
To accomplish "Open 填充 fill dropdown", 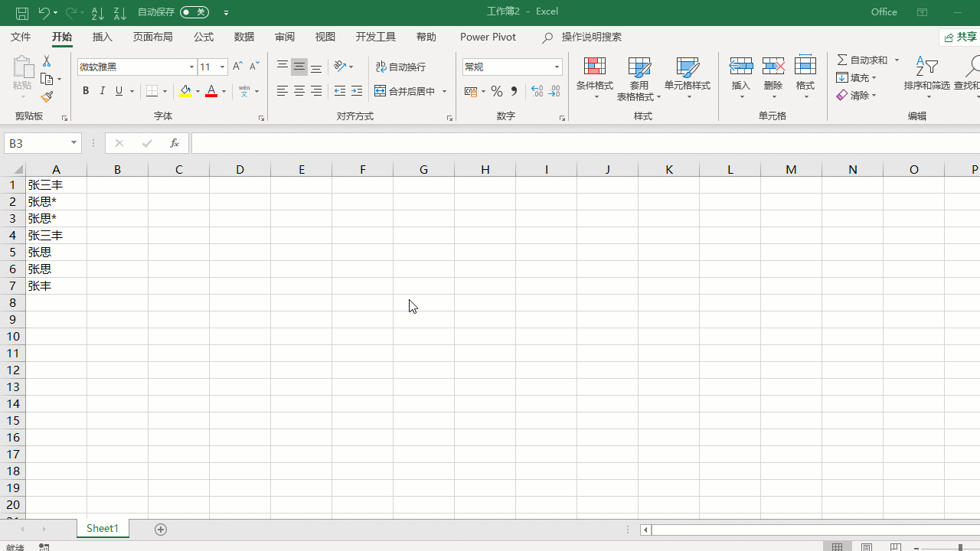I will click(857, 77).
